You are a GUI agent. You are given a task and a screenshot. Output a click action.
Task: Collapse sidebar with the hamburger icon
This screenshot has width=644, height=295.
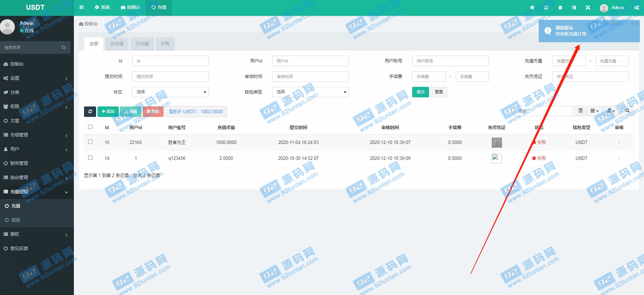pyautogui.click(x=81, y=7)
